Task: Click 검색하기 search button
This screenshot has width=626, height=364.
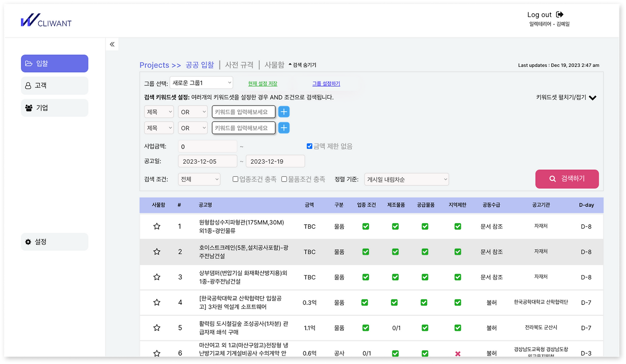Action: pyautogui.click(x=567, y=179)
